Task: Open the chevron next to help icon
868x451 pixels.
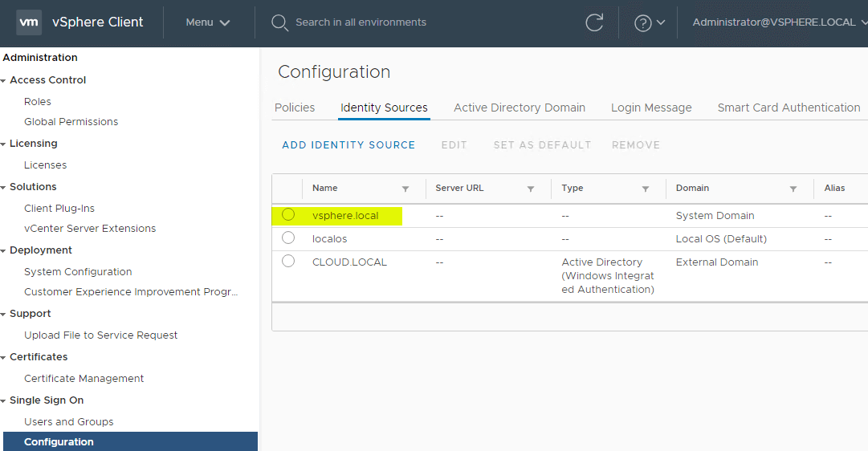Action: click(660, 22)
